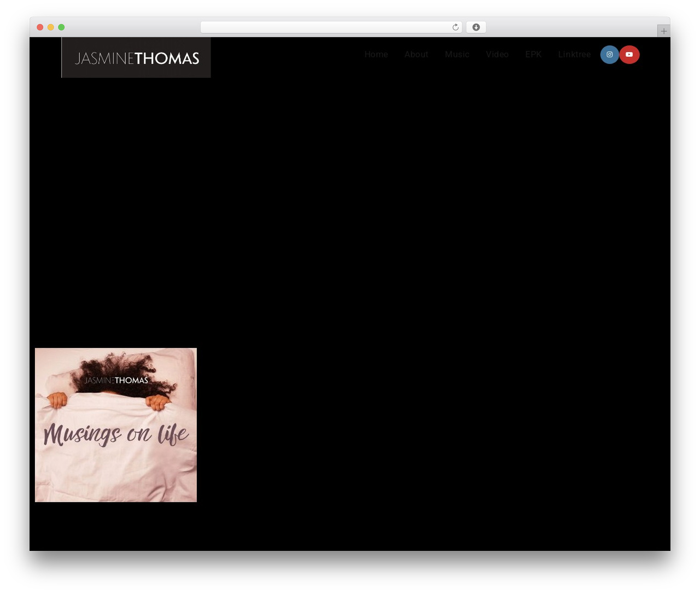The image size is (700, 593).
Task: Visit the Linktree link
Action: click(574, 55)
